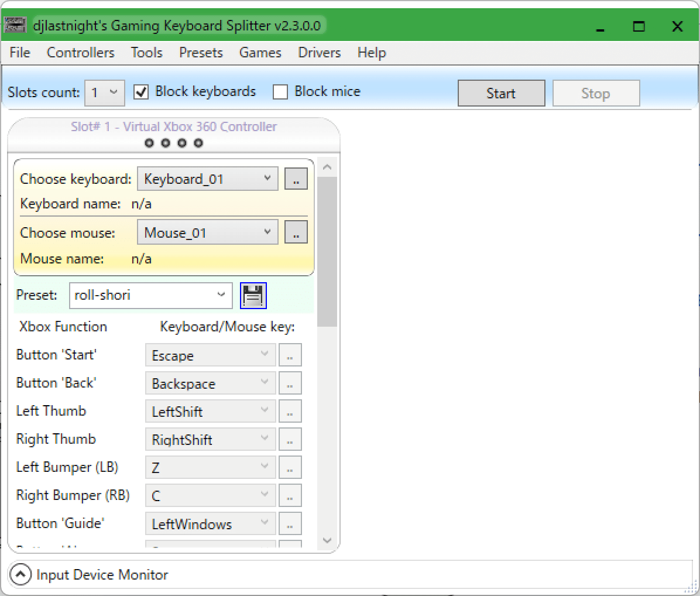Open the File menu
The image size is (700, 596).
(x=20, y=53)
